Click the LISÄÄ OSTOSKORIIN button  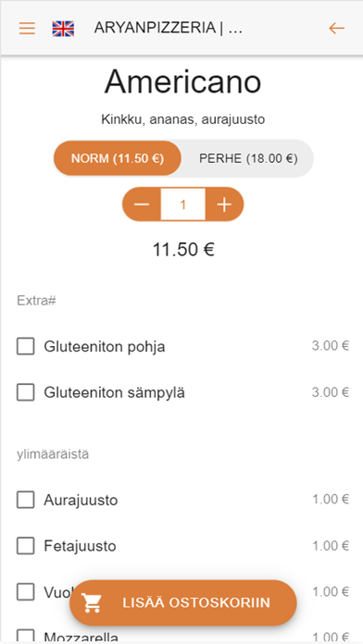[183, 602]
